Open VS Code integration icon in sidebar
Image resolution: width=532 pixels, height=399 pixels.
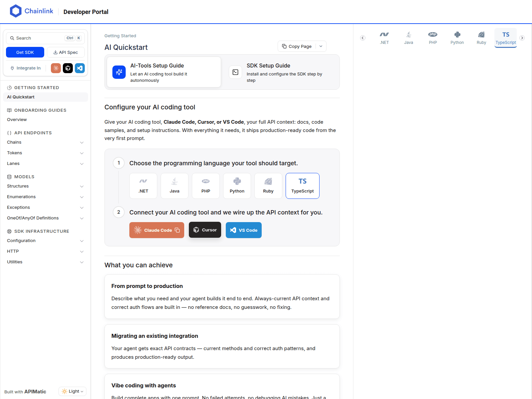coord(80,68)
